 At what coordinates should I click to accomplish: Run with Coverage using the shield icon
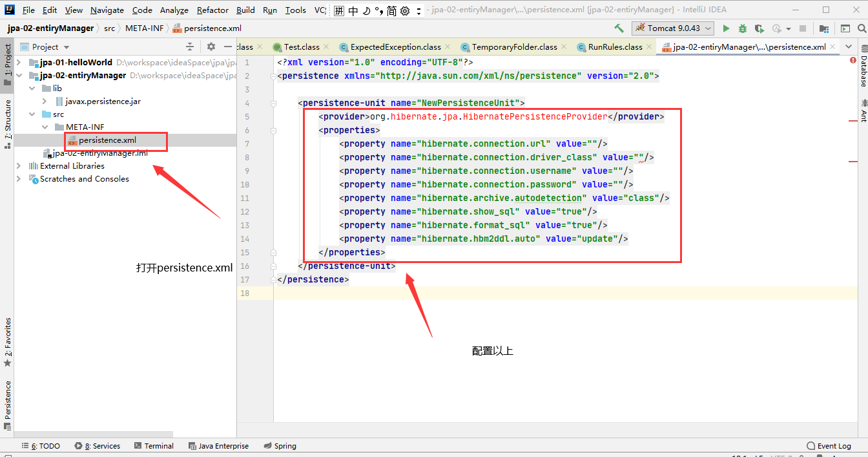759,28
